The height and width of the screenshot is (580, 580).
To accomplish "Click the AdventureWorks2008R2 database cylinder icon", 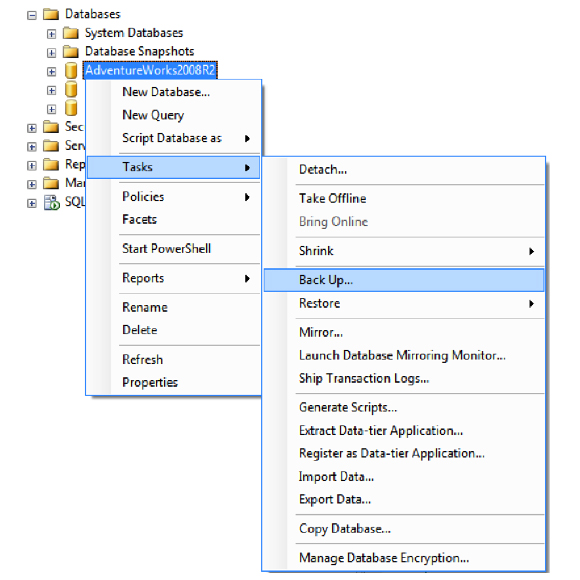I will point(71,70).
